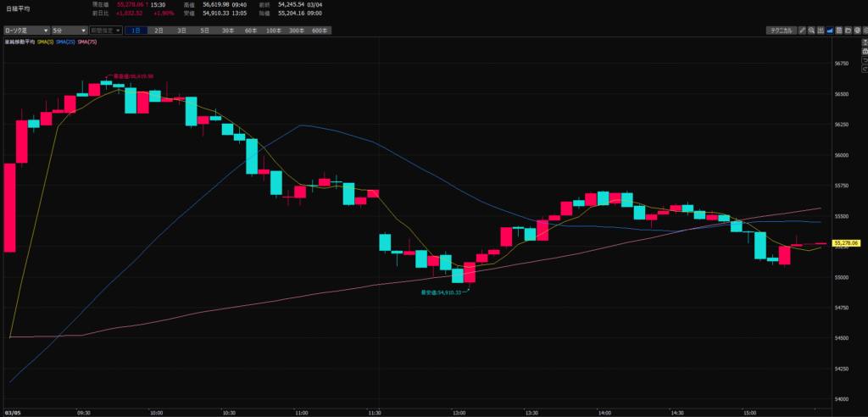
Task: Toggle the 100本 bar-count button
Action: [x=273, y=31]
